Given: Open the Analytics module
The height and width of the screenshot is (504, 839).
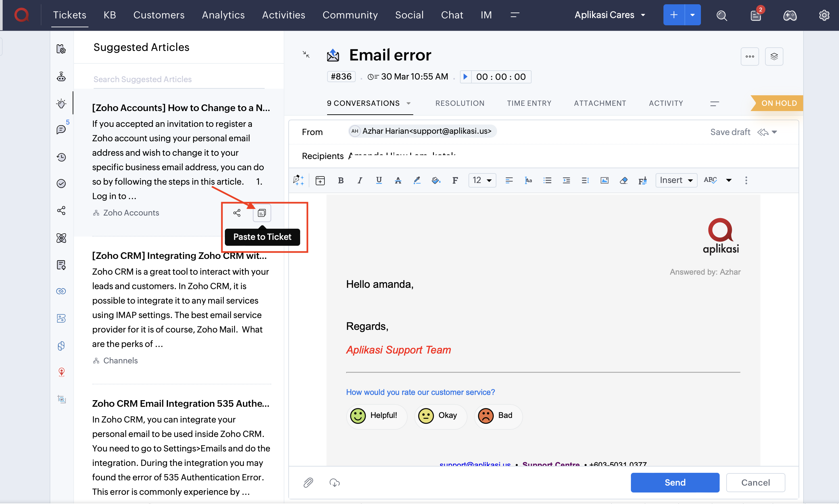Looking at the screenshot, I should point(223,15).
